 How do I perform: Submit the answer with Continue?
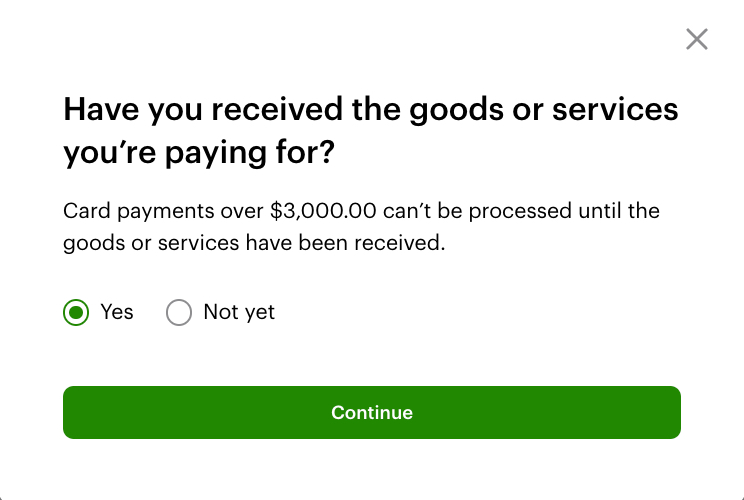372,413
